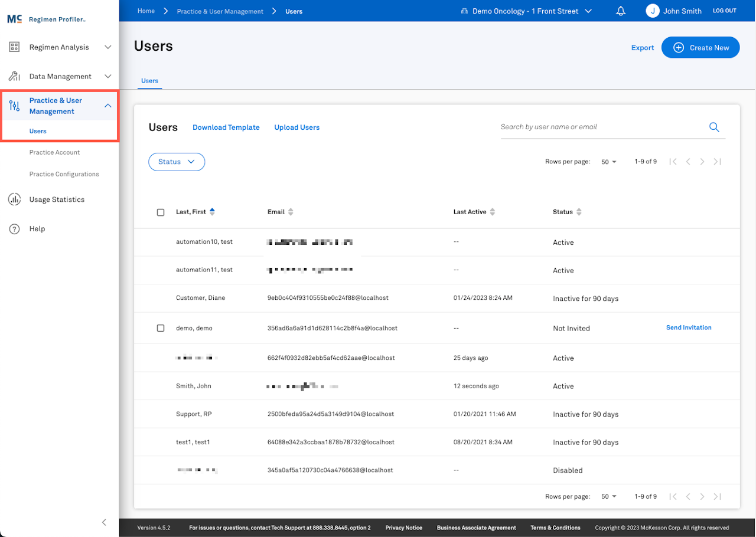Tick the checkbox for the demo, demo user
The height and width of the screenshot is (537, 756).
point(161,328)
